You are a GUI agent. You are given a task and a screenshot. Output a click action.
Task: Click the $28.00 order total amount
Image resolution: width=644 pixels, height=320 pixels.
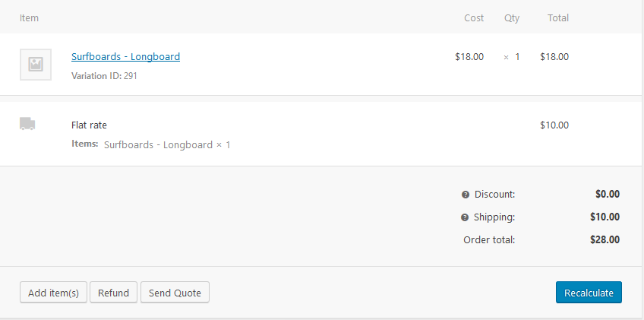(x=605, y=240)
